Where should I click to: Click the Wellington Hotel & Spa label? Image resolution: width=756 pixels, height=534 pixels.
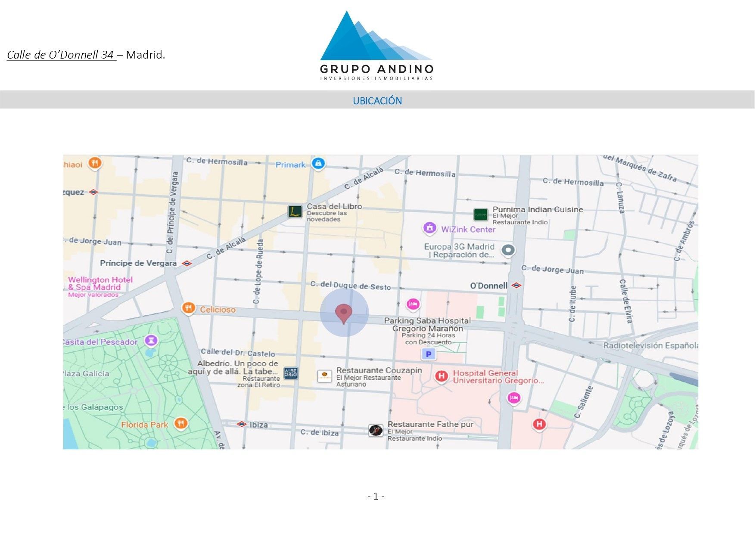coord(100,284)
